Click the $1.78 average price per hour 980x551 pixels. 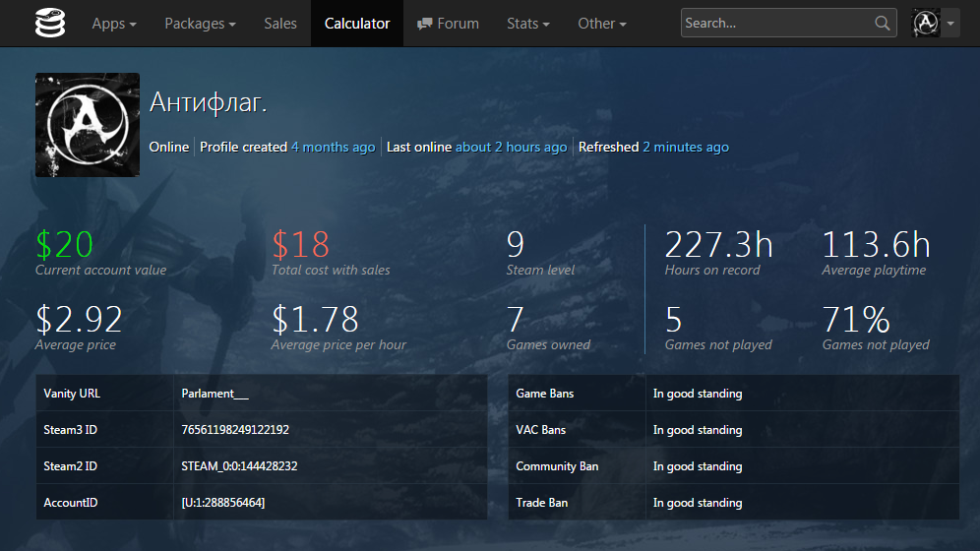pos(315,319)
